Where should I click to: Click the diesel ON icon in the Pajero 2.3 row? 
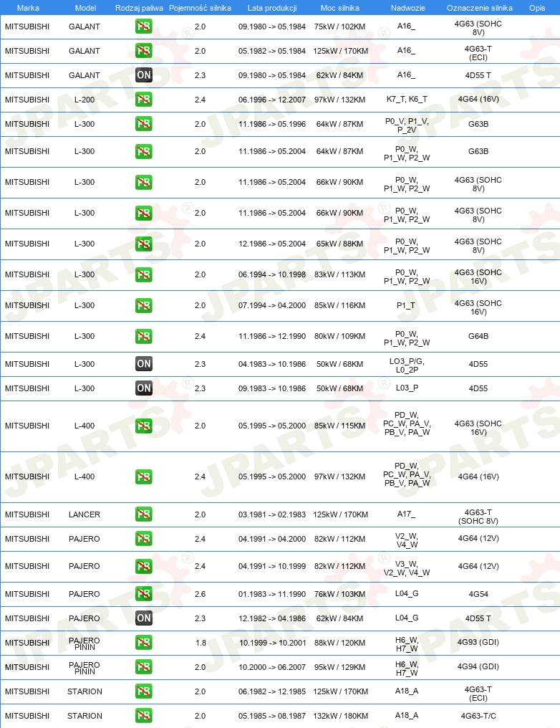pyautogui.click(x=144, y=618)
